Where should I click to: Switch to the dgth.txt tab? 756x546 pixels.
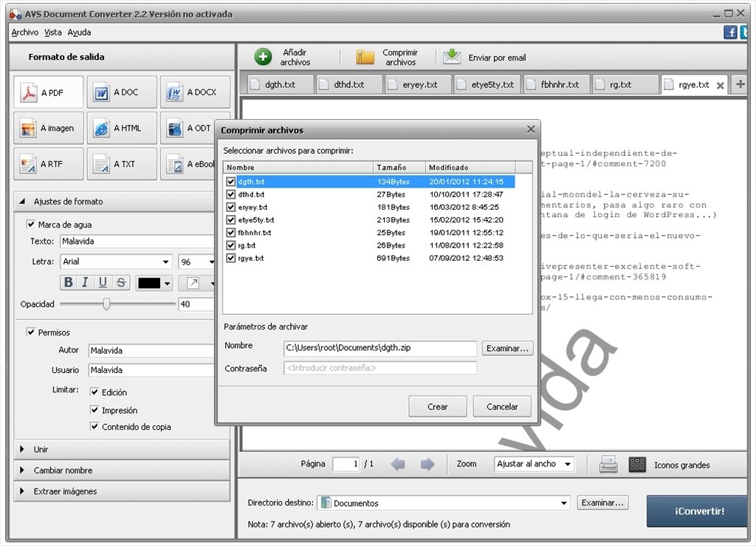[x=280, y=84]
